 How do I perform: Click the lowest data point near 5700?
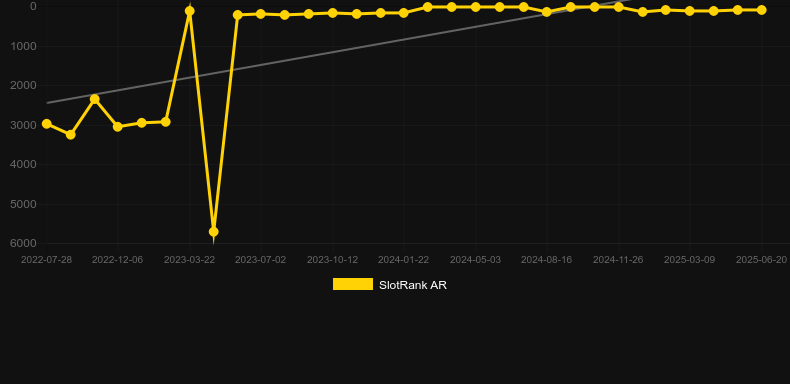pos(214,232)
